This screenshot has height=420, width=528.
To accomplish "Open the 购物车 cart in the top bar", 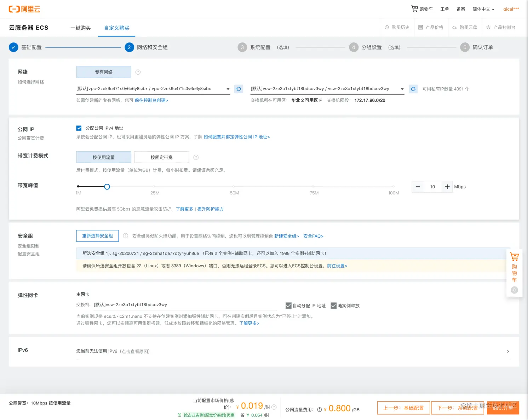I will [x=422, y=9].
